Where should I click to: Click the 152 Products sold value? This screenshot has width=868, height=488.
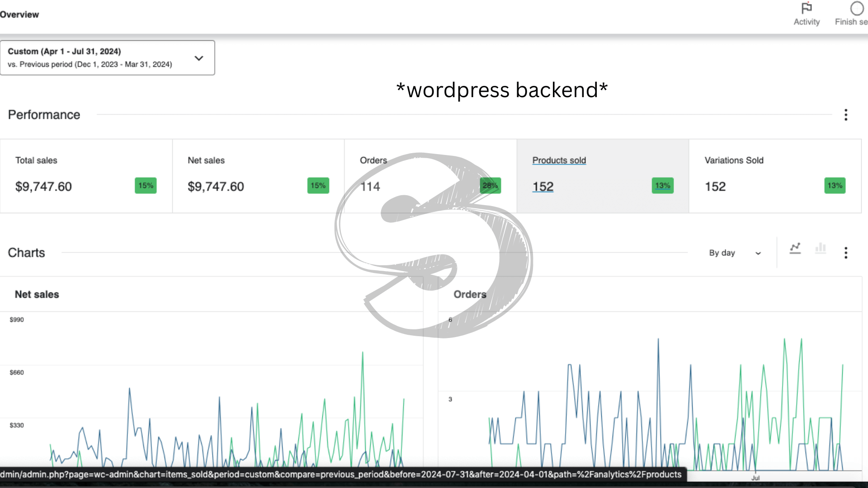(x=543, y=187)
